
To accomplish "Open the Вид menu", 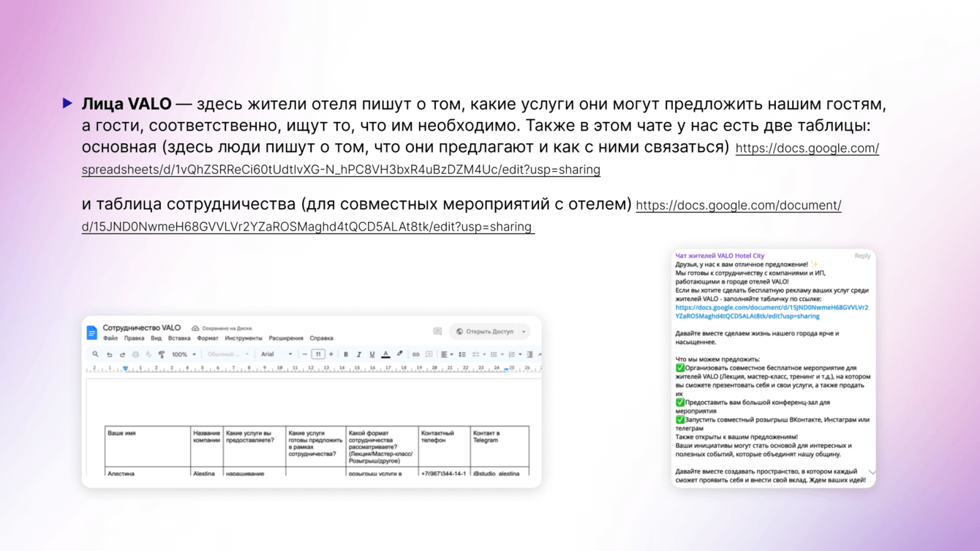I will point(156,338).
